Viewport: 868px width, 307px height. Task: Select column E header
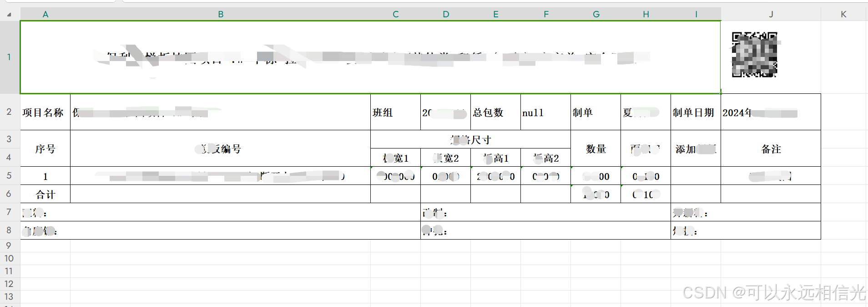coord(496,14)
